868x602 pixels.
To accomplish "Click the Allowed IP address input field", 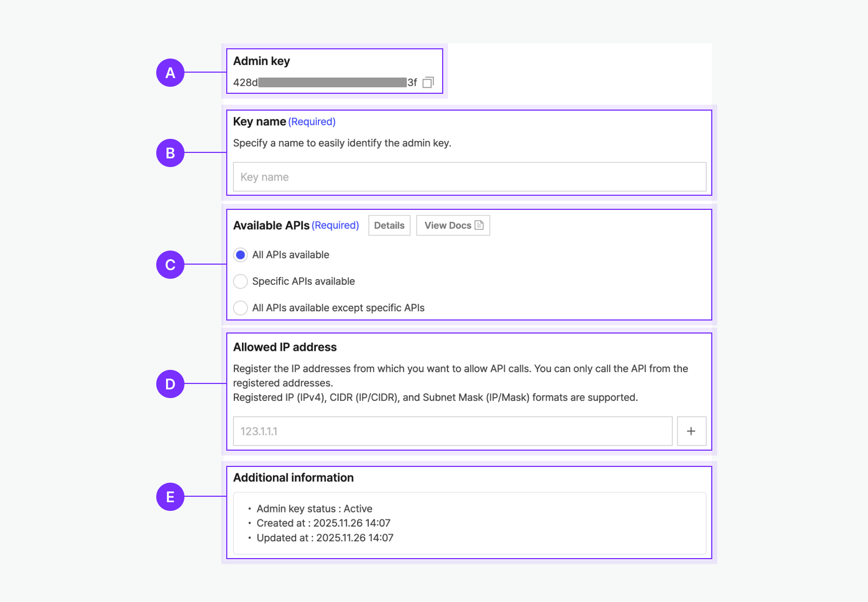I will coord(452,431).
